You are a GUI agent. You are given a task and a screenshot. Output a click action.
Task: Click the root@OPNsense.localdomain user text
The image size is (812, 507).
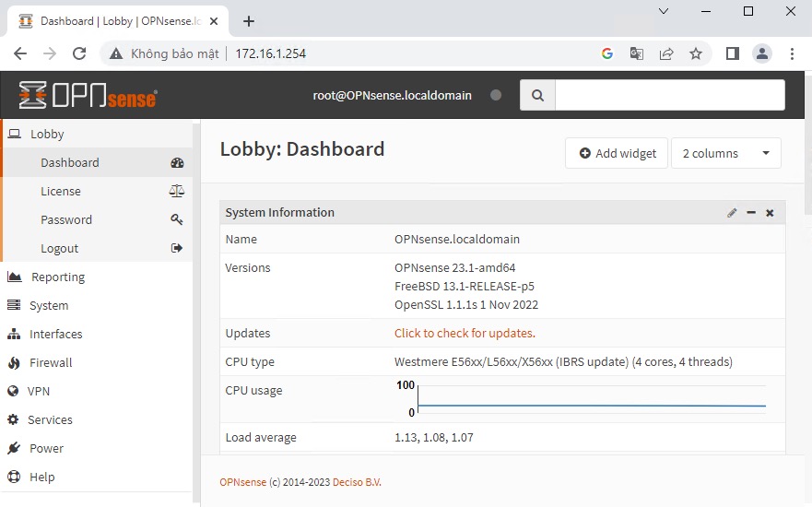coord(392,95)
